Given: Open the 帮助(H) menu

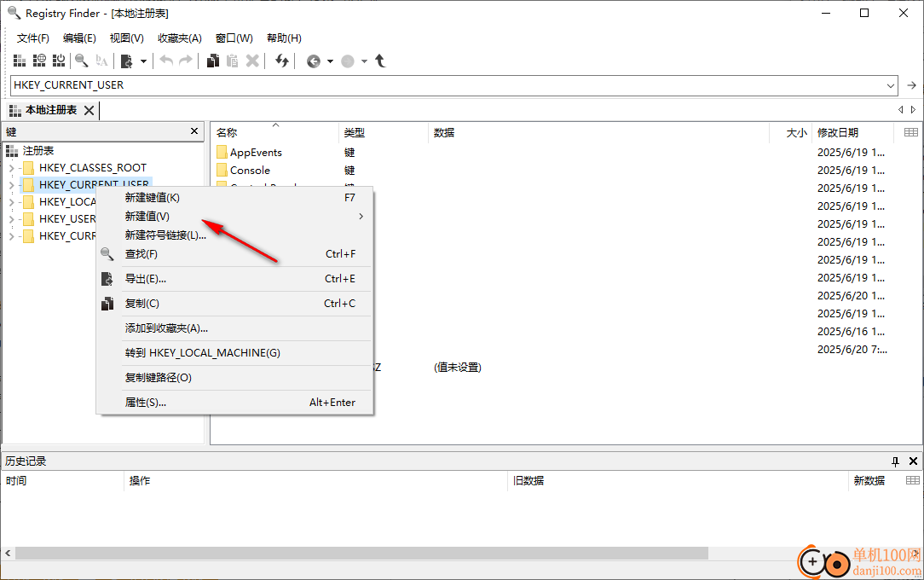Looking at the screenshot, I should (284, 38).
